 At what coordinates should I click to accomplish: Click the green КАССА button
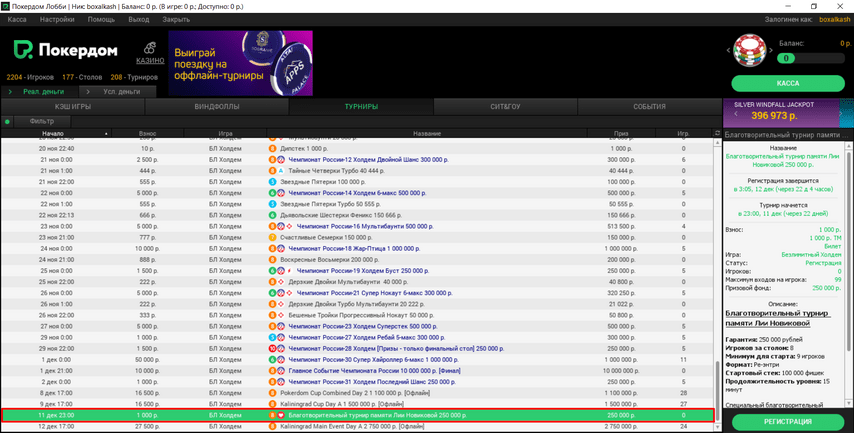tap(788, 83)
